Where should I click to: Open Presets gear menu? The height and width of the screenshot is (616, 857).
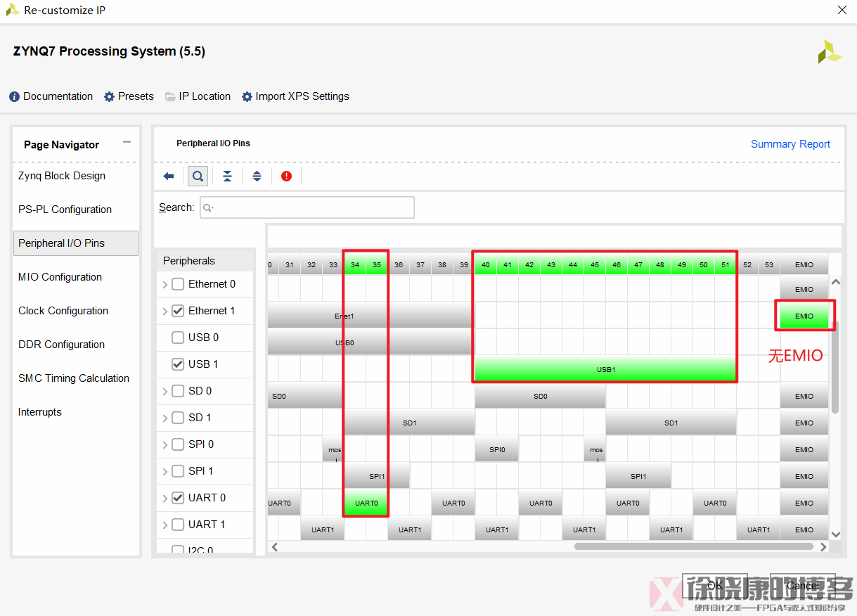[x=109, y=97]
